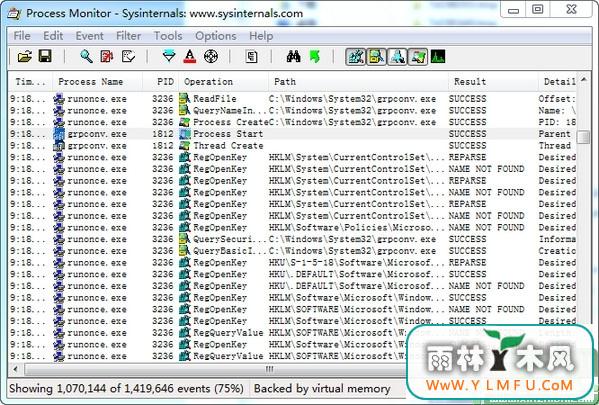Click the Clear display icon
599x405 pixels.
pos(128,57)
